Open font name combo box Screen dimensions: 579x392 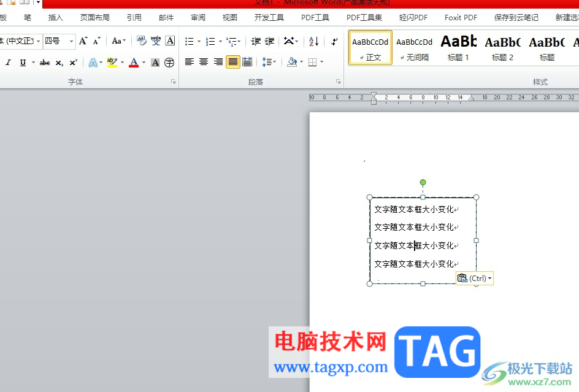point(20,41)
